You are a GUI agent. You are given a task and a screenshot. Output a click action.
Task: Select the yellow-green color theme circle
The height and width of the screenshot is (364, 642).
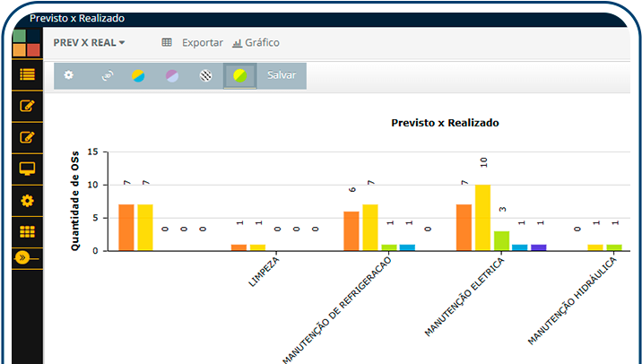[239, 76]
